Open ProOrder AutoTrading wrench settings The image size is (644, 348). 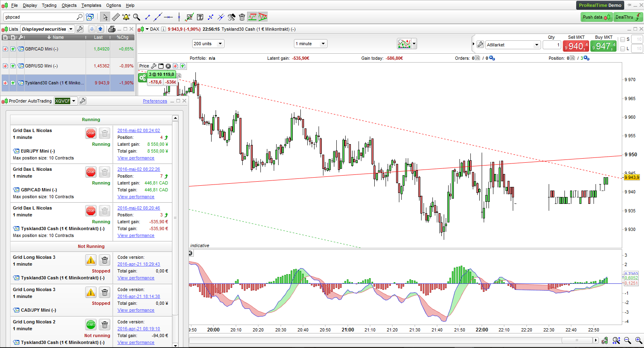[82, 101]
